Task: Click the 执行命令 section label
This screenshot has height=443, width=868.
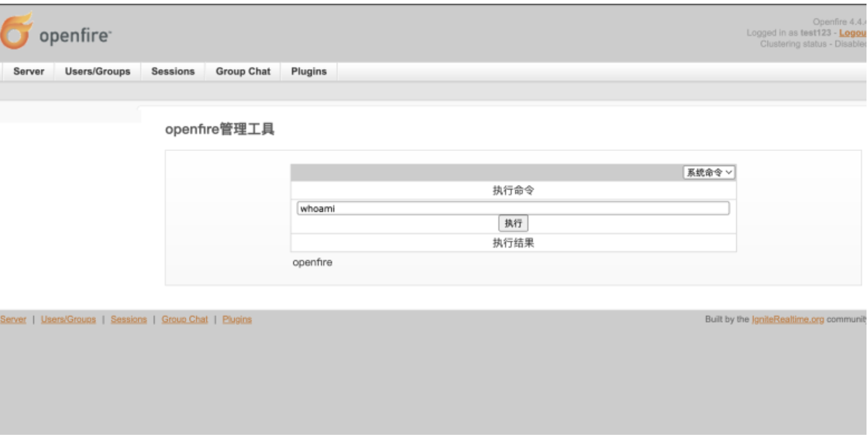Action: point(513,190)
